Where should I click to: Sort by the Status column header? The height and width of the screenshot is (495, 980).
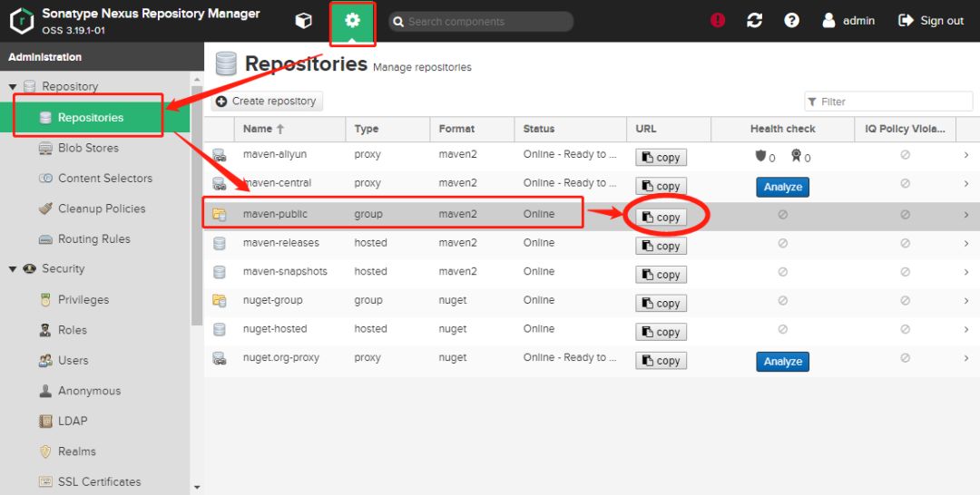pos(570,129)
